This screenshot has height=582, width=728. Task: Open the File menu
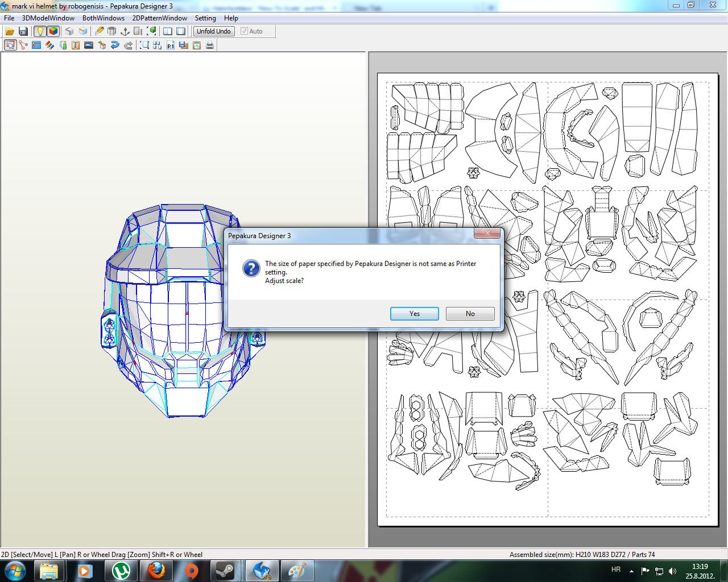tap(9, 18)
